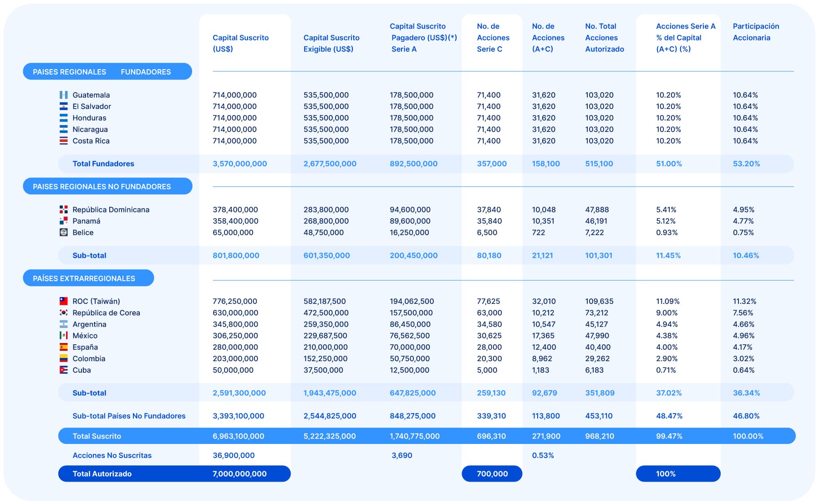This screenshot has height=504, width=819.
Task: Click the Total Suscrito row label
Action: coord(97,436)
